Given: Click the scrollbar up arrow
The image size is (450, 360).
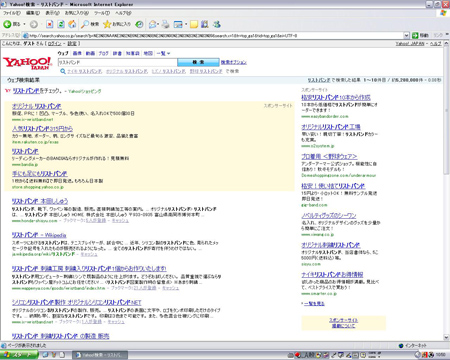Looking at the screenshot, I should coord(446,44).
